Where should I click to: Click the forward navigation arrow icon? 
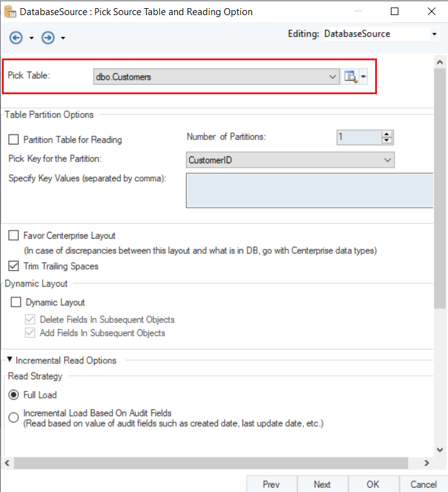(x=48, y=38)
